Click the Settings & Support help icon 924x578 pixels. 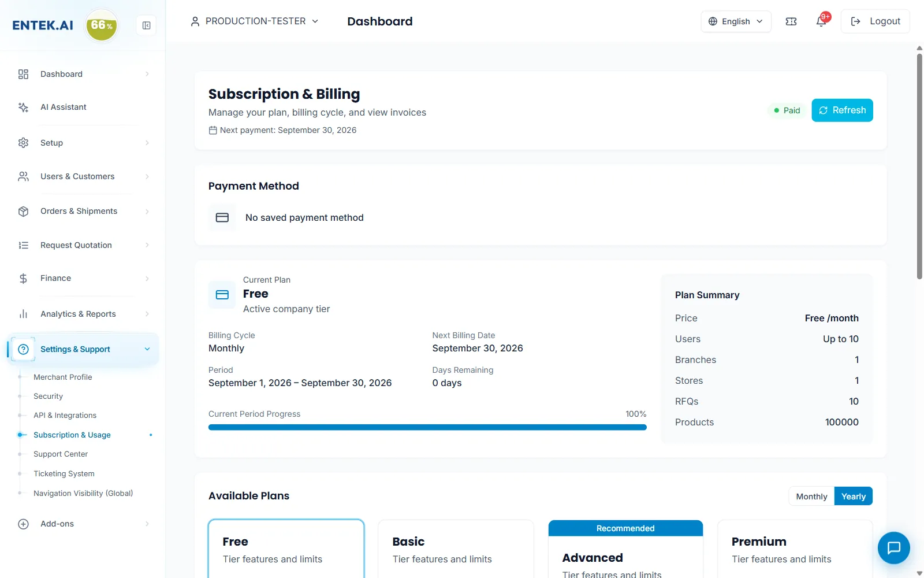(23, 349)
